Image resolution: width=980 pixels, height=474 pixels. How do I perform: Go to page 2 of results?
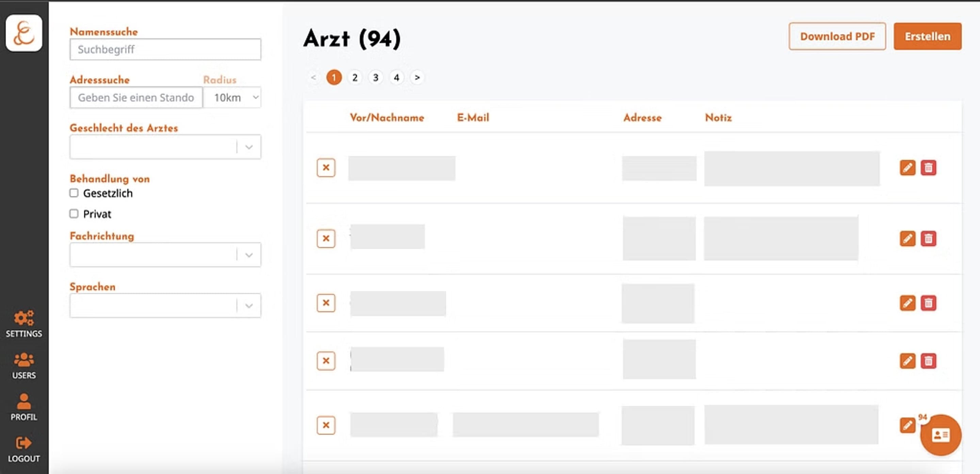pyautogui.click(x=355, y=78)
